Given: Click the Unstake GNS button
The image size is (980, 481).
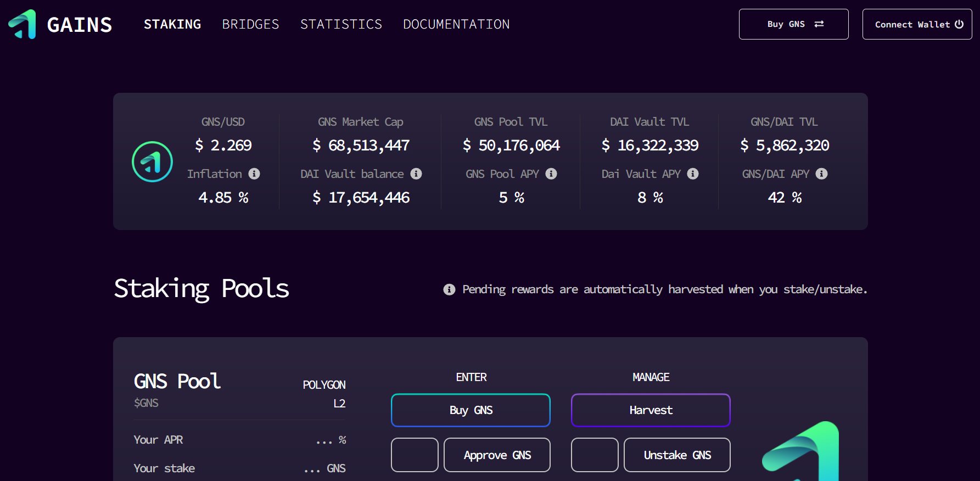Looking at the screenshot, I should pyautogui.click(x=677, y=455).
